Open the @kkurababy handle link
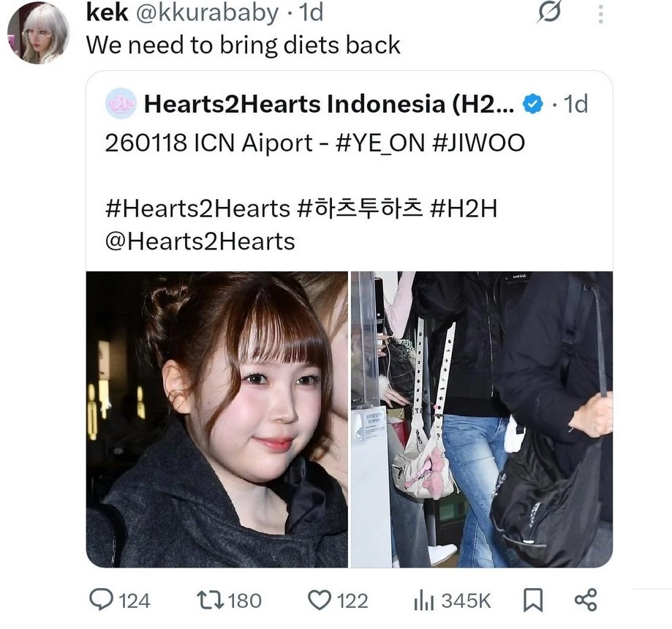672x629 pixels. pos(208,12)
